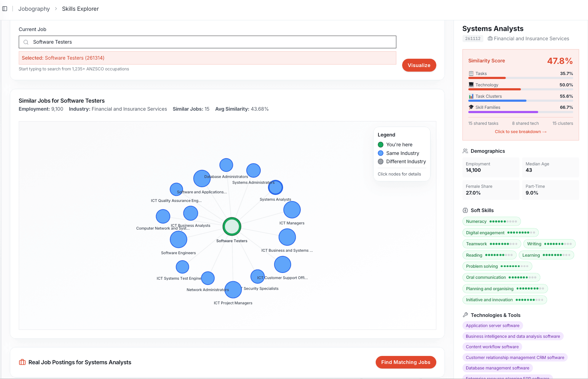This screenshot has width=588, height=379.
Task: Select the Database Administrators node
Action: click(226, 165)
